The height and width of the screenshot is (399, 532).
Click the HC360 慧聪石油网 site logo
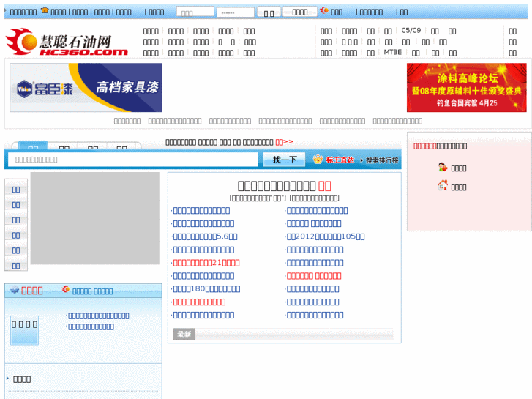click(67, 42)
